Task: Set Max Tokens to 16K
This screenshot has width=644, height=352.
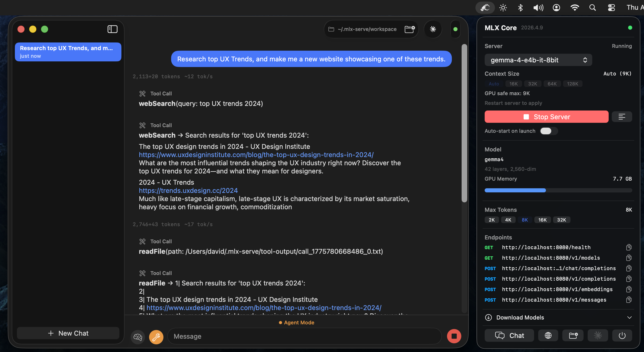Action: [x=542, y=220]
